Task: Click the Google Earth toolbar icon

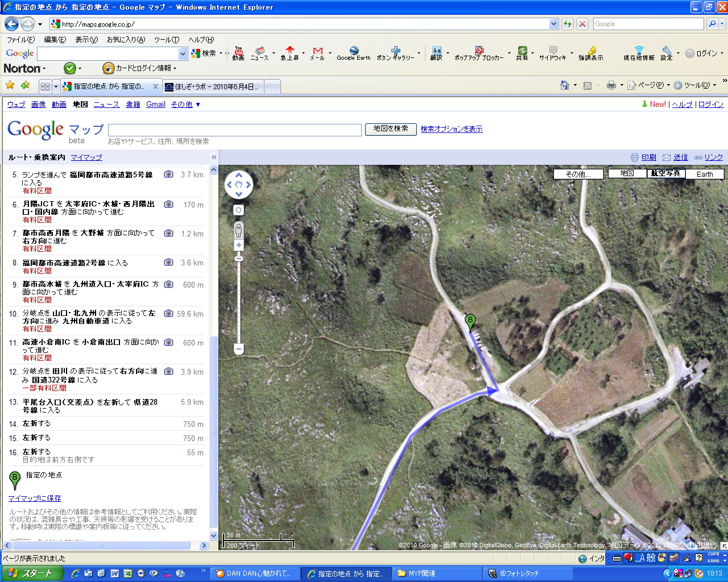Action: (x=353, y=53)
